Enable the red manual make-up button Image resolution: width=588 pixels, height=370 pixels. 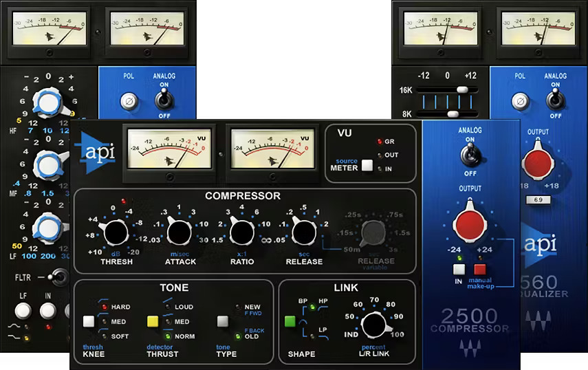click(480, 270)
